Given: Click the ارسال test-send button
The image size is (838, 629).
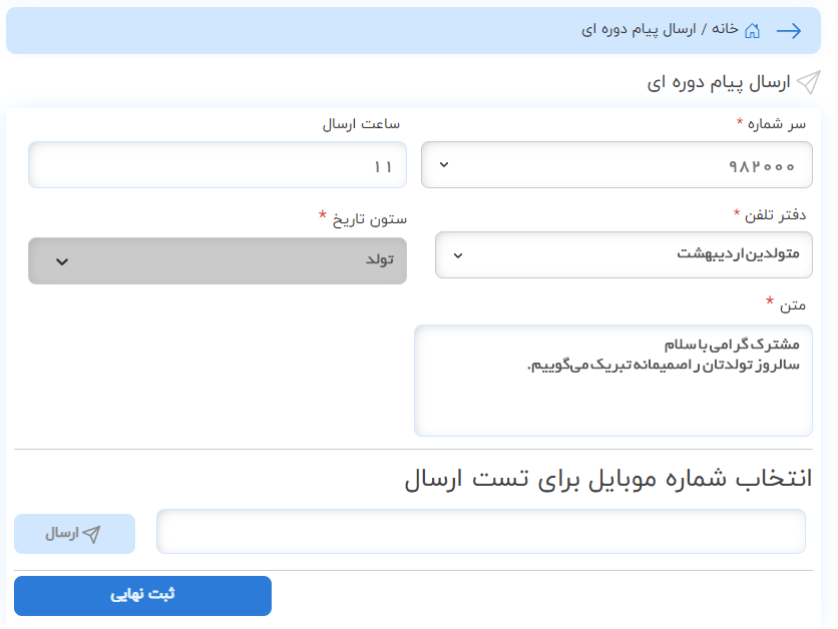Looking at the screenshot, I should tap(74, 534).
